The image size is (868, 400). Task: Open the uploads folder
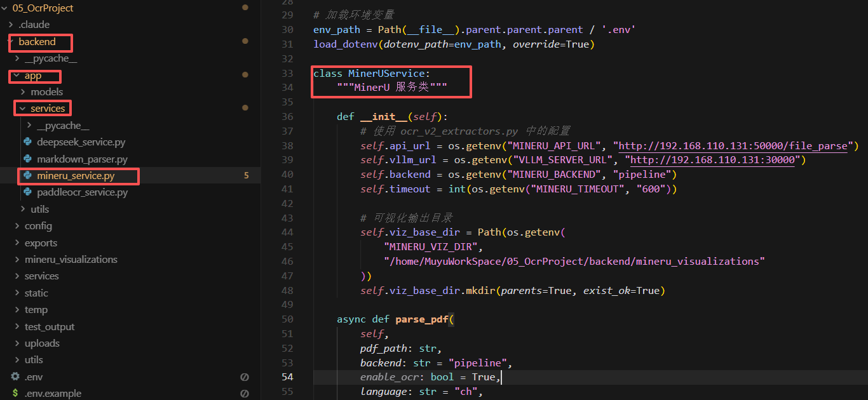pos(42,343)
